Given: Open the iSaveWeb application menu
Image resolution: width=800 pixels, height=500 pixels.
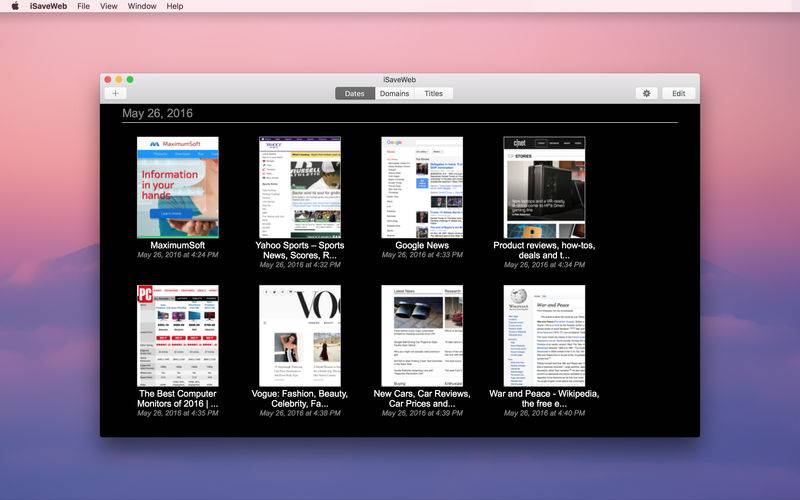Looking at the screenshot, I should pyautogui.click(x=48, y=6).
